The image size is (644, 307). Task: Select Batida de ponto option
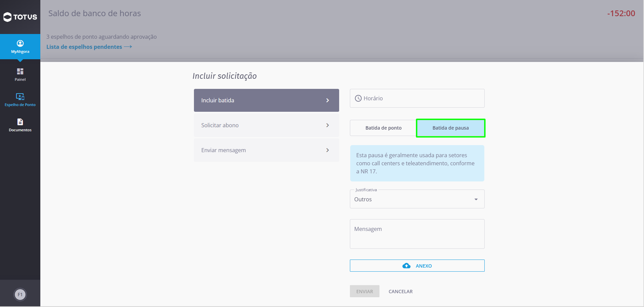[x=384, y=128]
